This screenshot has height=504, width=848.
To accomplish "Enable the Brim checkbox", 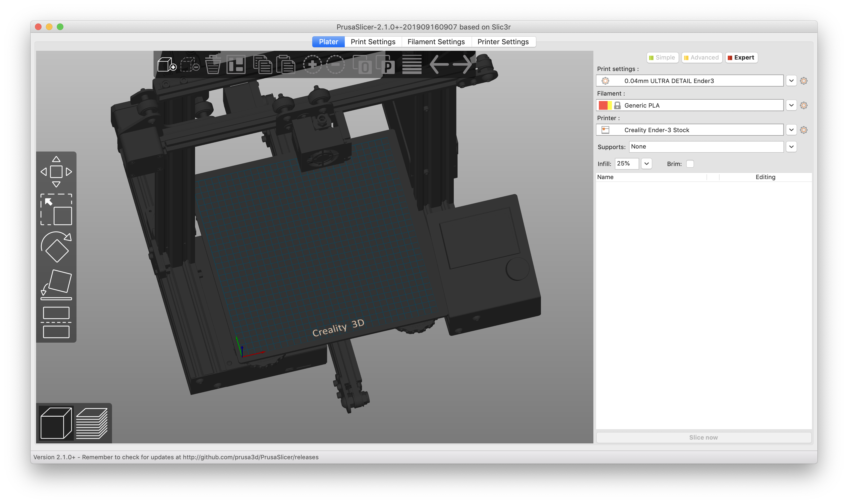I will 690,164.
